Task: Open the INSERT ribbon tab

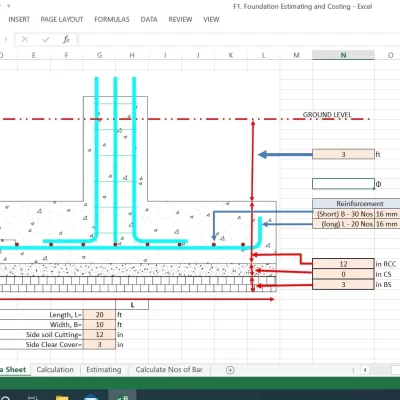Action: [x=19, y=19]
